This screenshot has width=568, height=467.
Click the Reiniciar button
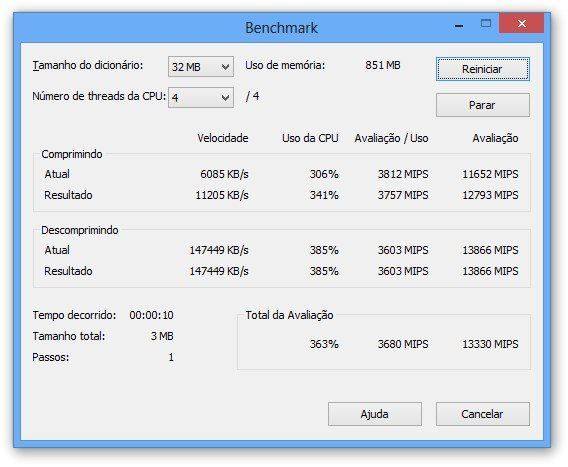tap(483, 69)
